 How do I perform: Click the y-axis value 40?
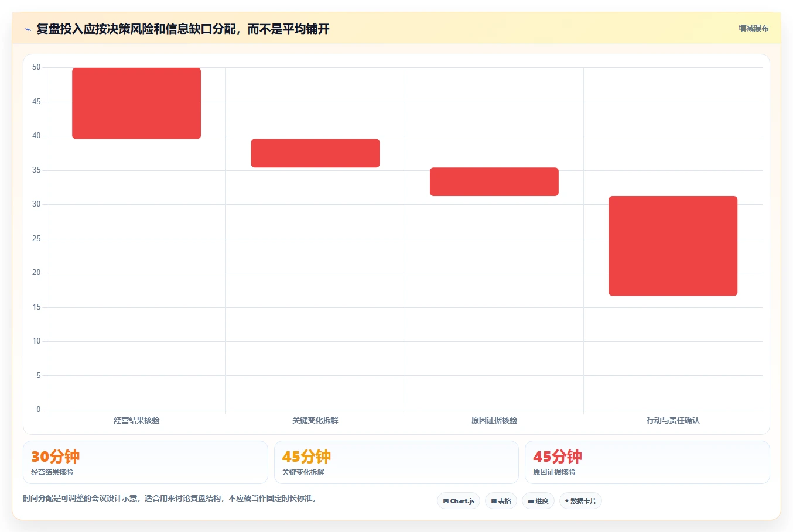tap(36, 136)
